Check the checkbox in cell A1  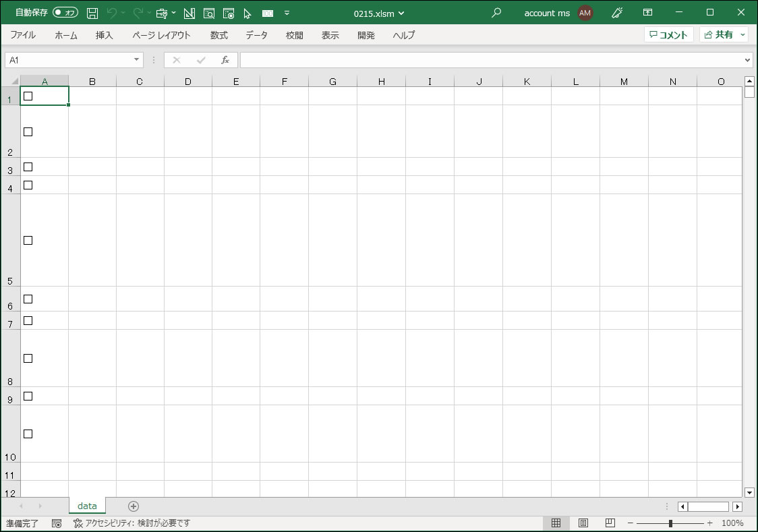click(x=28, y=96)
